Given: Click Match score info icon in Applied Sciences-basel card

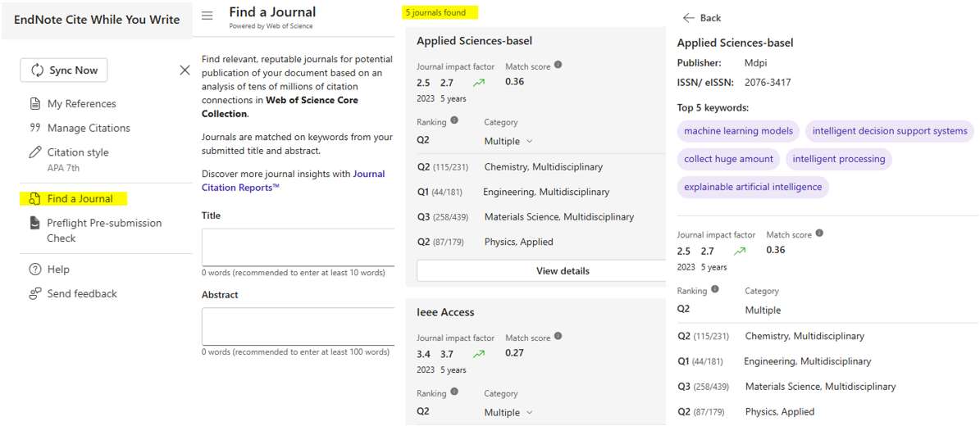Looking at the screenshot, I should click(558, 65).
